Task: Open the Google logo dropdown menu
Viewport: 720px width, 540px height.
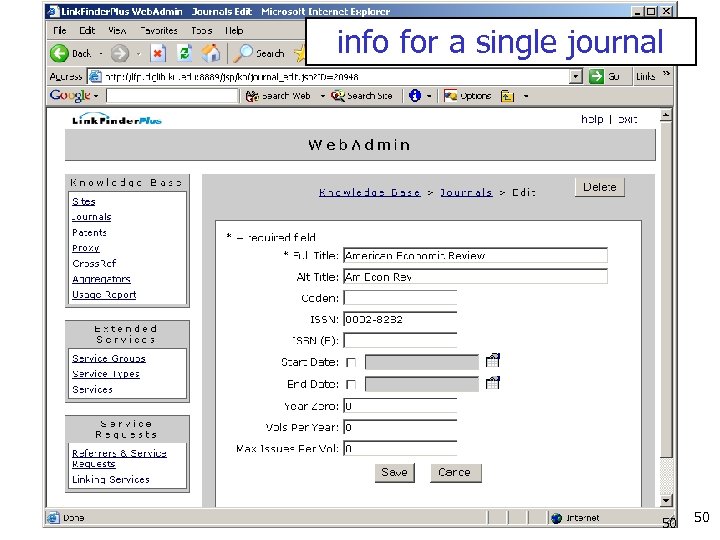Action: pos(96,96)
